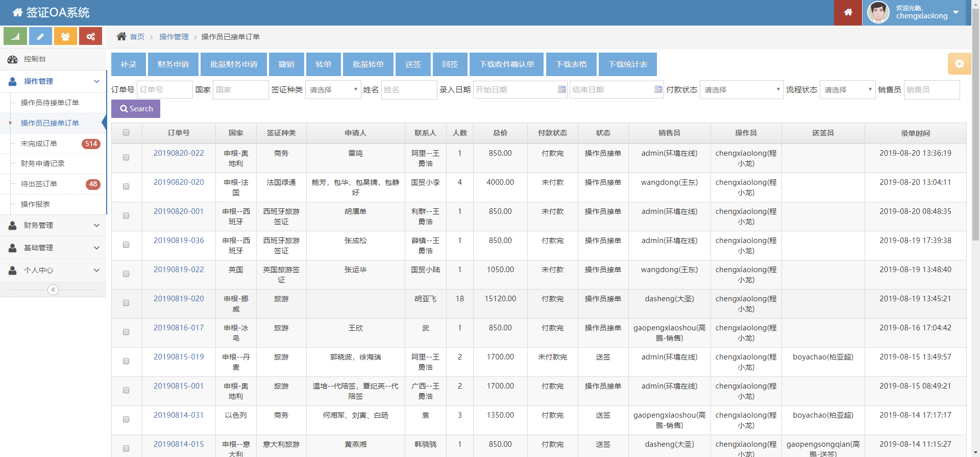The image size is (980, 457).
Task: Click the orange gear settings button
Action: 959,64
